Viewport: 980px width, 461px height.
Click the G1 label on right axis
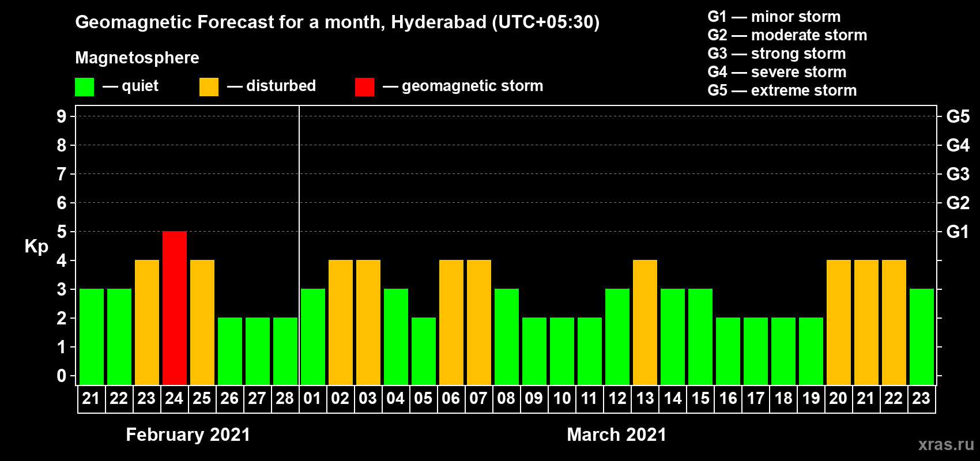coord(958,232)
